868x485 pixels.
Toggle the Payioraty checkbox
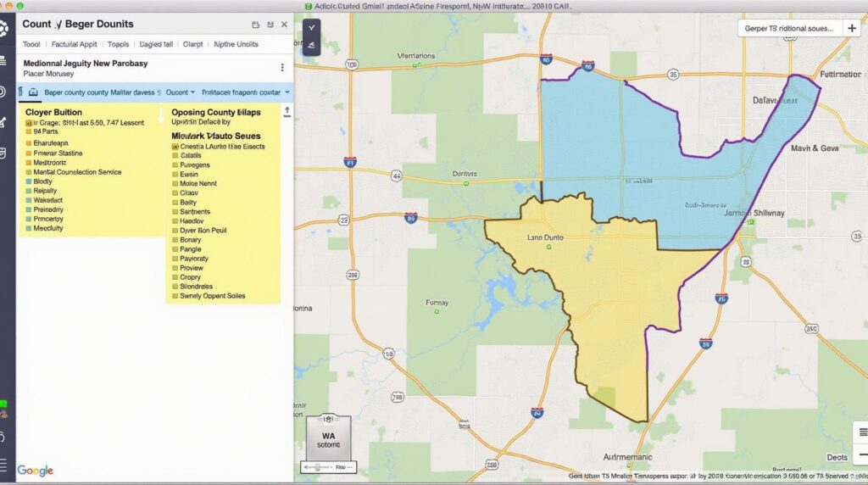(175, 259)
